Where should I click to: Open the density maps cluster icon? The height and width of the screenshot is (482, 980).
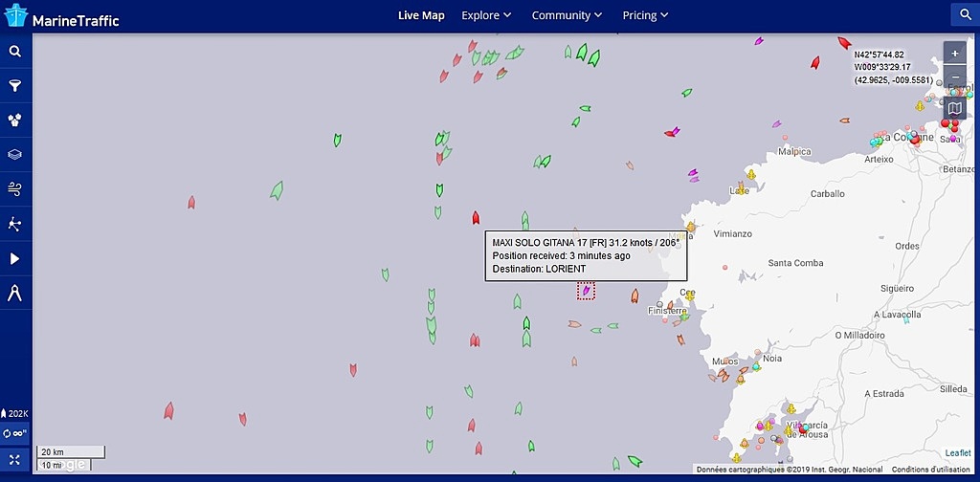pyautogui.click(x=15, y=120)
